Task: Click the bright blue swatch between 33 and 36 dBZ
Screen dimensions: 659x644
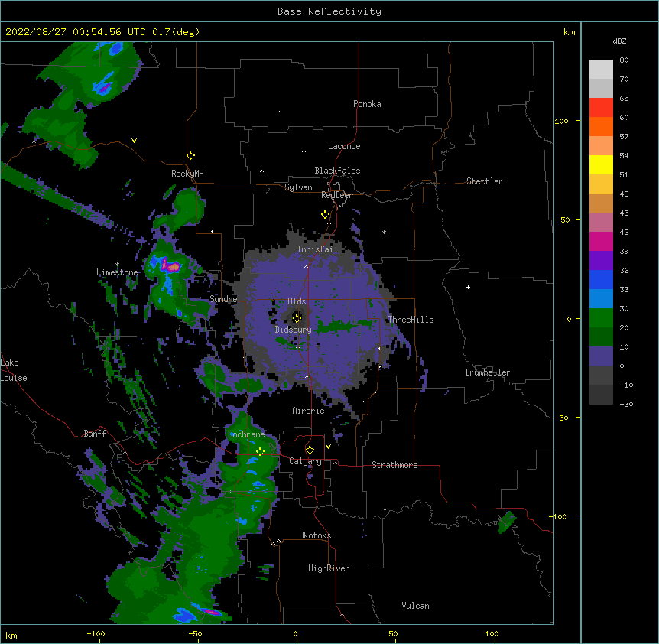Action: (601, 279)
